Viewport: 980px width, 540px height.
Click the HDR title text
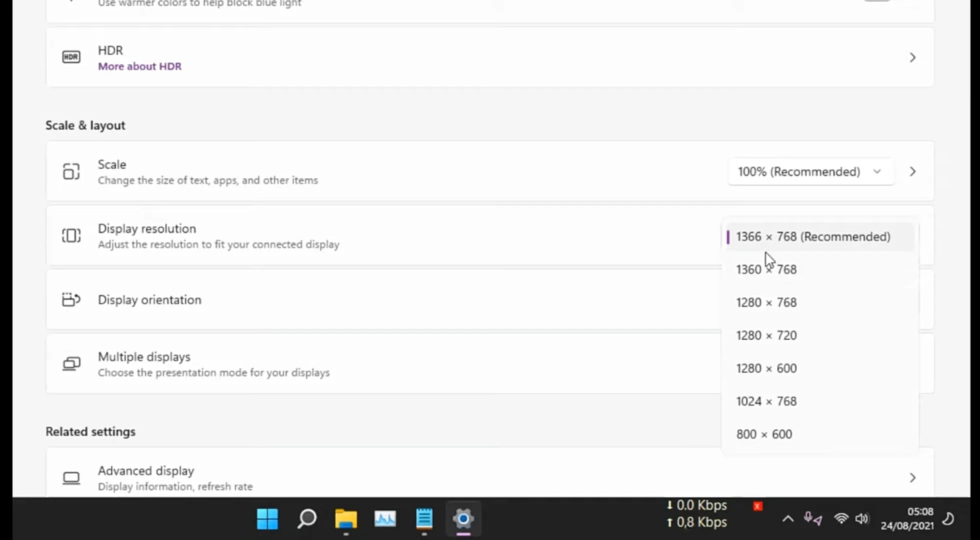(x=110, y=50)
